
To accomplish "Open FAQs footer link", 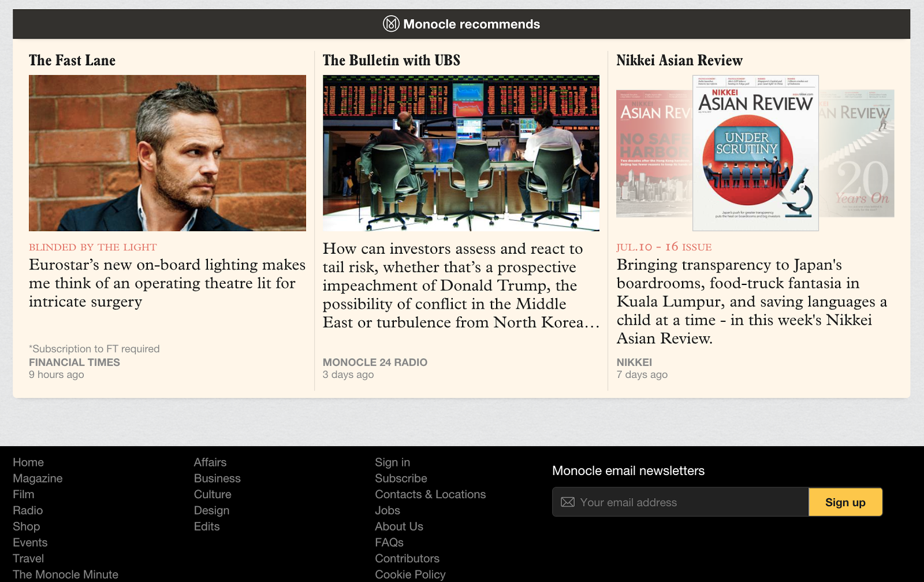I will [x=389, y=543].
